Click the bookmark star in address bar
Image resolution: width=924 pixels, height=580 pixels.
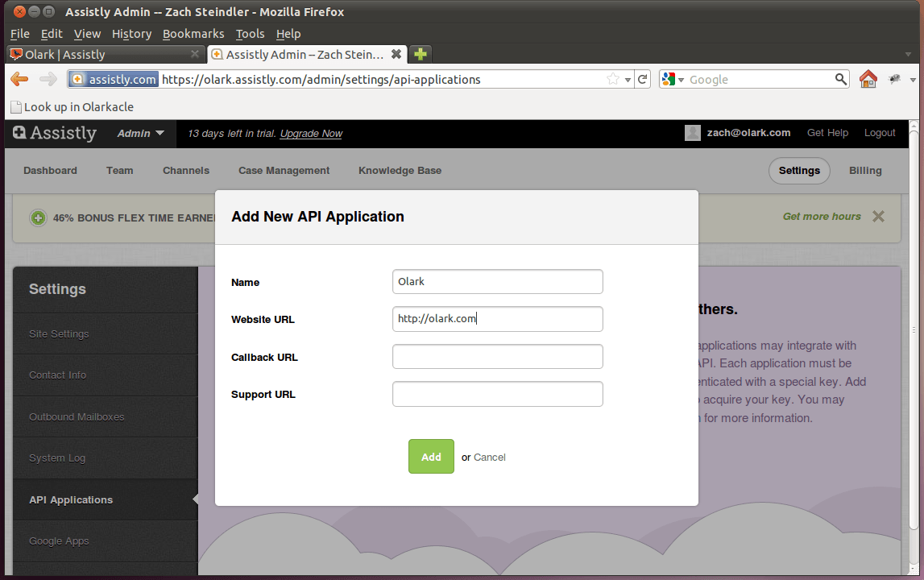(613, 79)
